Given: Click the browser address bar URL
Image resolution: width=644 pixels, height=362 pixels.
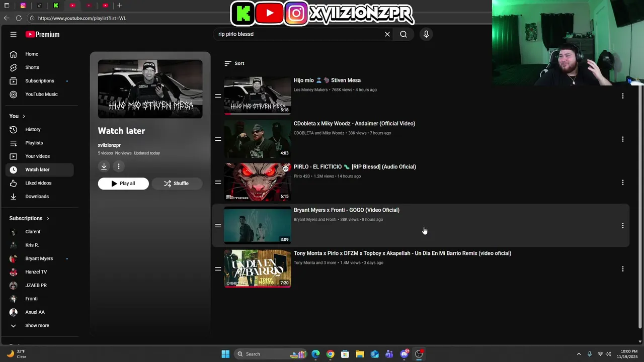Looking at the screenshot, I should pos(82,18).
